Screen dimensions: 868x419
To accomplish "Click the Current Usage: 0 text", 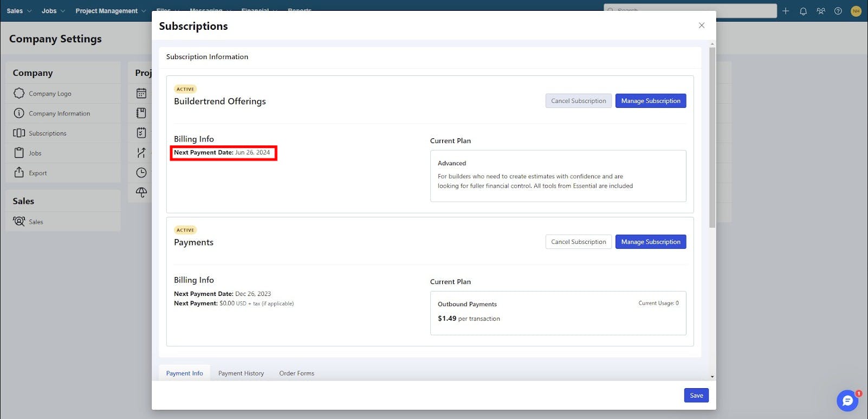I will pos(658,303).
